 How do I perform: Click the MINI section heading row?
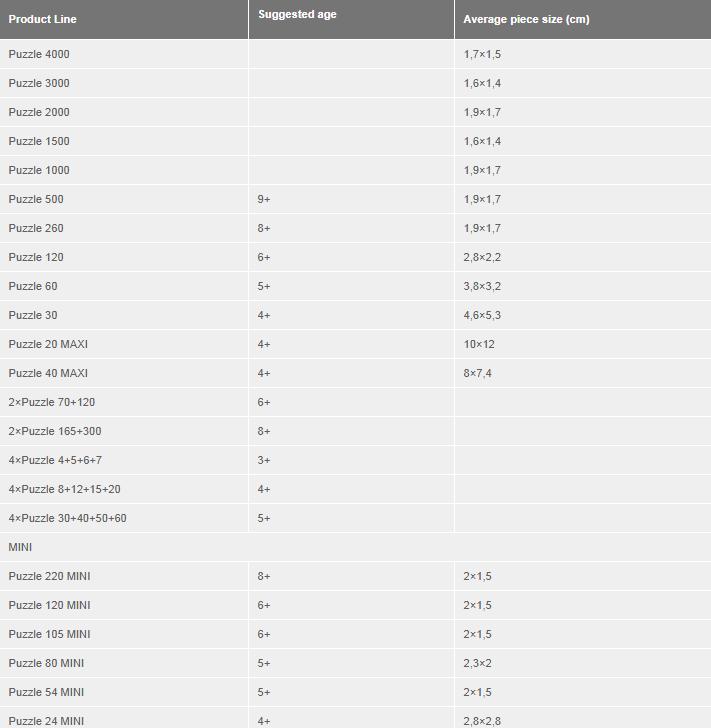(355, 547)
